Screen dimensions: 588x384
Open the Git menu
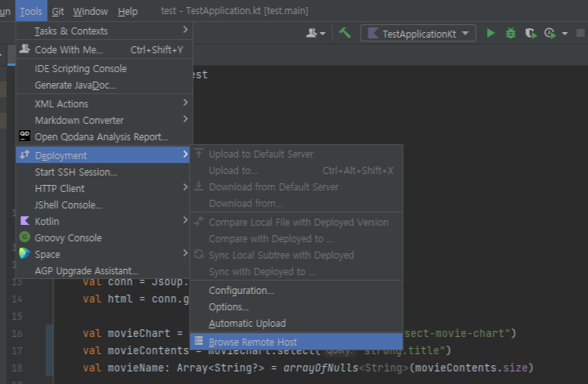[58, 12]
